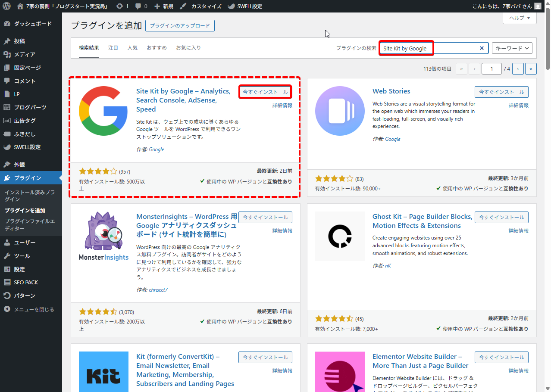Click the Site Kit Google logo thumbnail

(104, 112)
